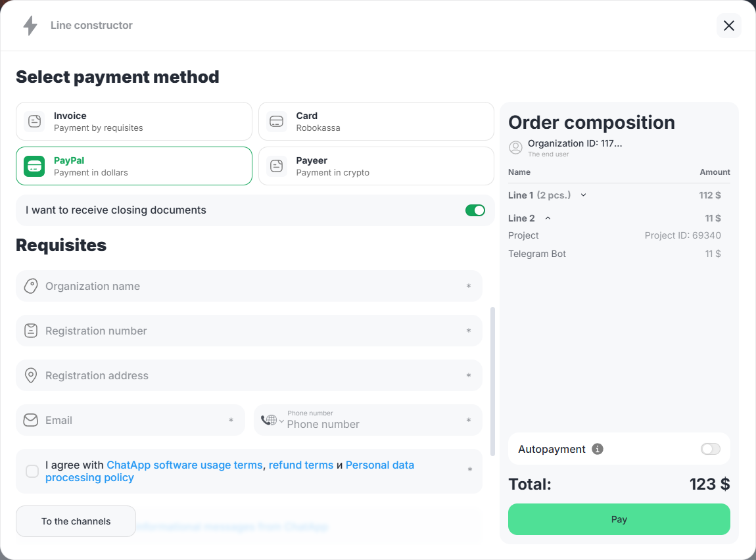Check the agreement terms checkbox
Image resolution: width=756 pixels, height=560 pixels.
pos(32,471)
